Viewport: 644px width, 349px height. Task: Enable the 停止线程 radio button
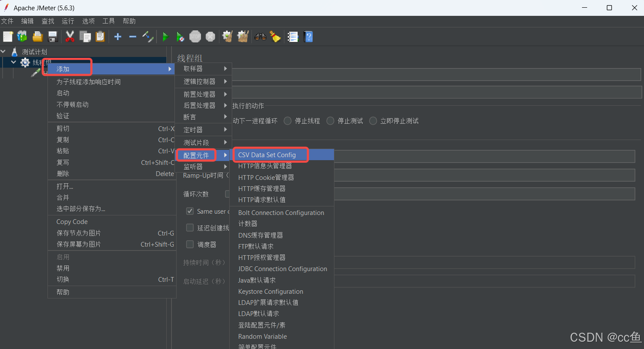tap(287, 121)
